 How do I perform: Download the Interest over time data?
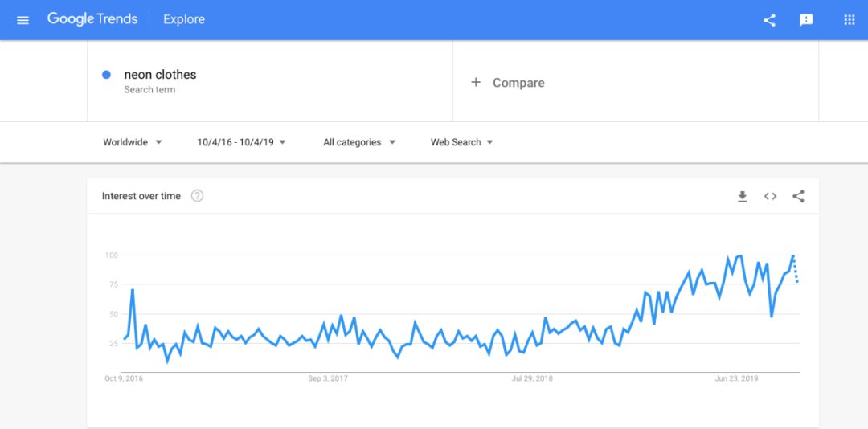742,196
